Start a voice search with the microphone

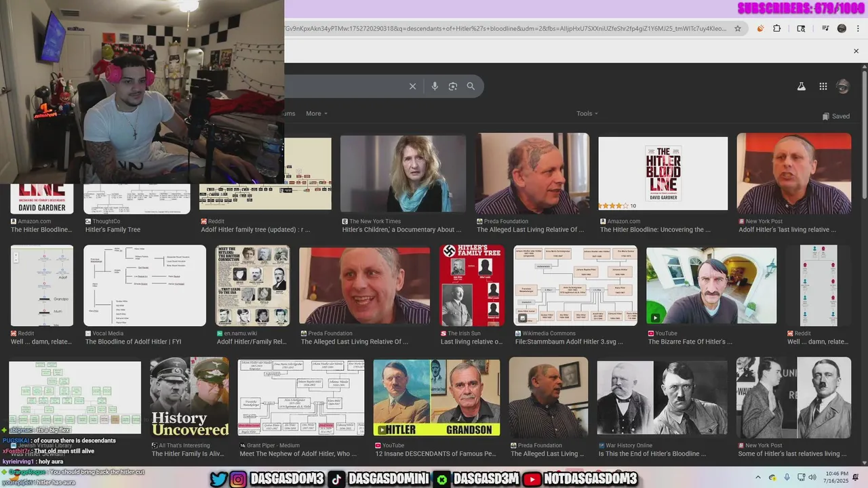tap(435, 86)
